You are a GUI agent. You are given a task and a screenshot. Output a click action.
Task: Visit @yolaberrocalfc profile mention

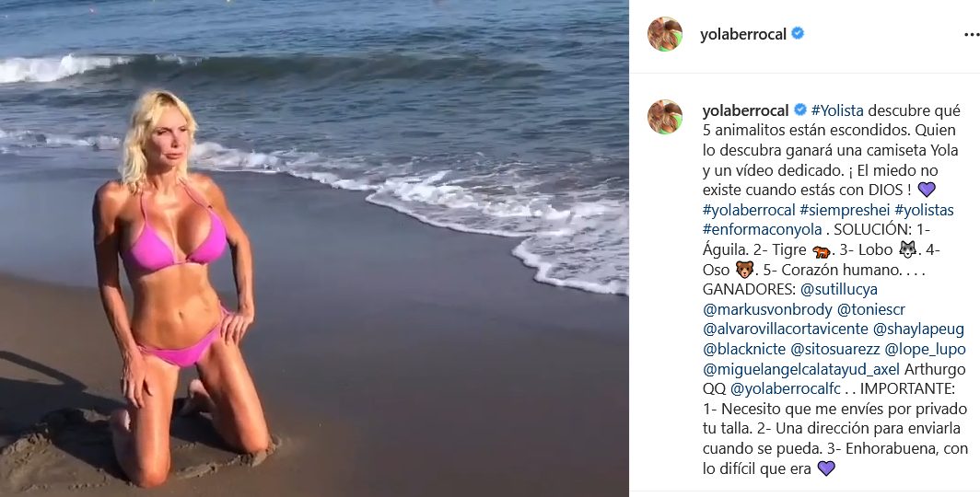tap(786, 388)
